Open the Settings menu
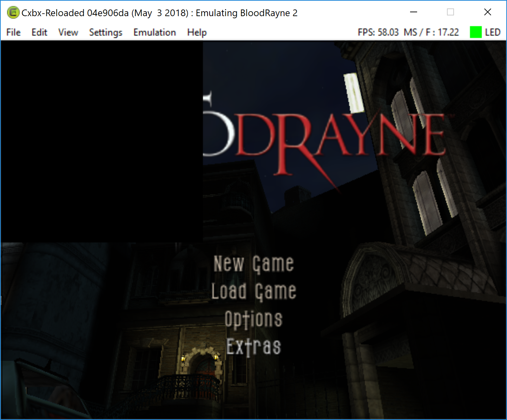 pos(106,32)
